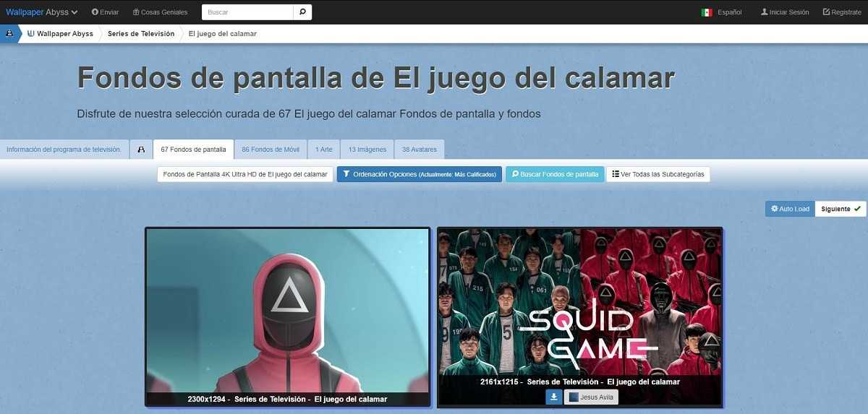Click the Siguiente next-page button
868x414 pixels.
point(841,209)
